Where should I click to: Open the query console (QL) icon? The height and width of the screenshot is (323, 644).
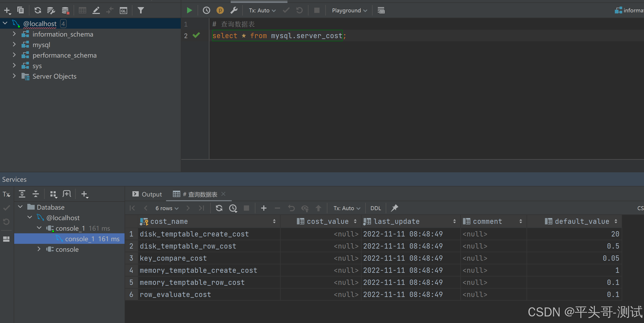123,11
